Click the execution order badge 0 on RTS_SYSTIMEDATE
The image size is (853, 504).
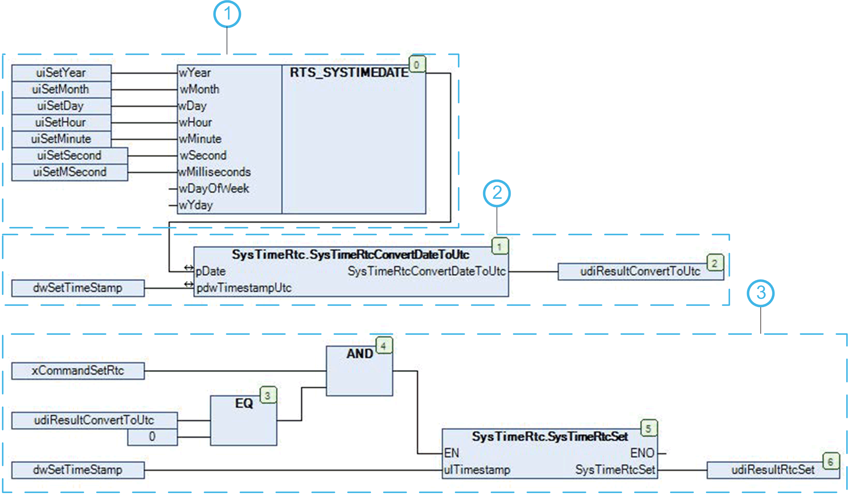pos(417,64)
